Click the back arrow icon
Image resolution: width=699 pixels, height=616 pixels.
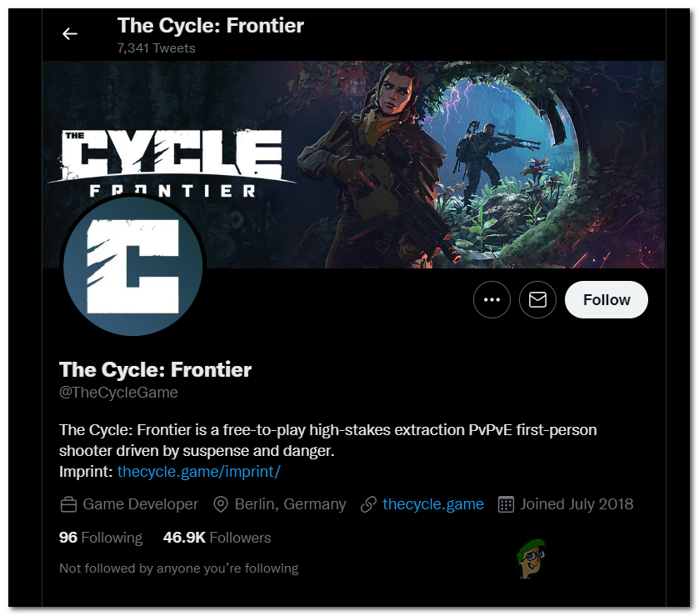point(70,34)
